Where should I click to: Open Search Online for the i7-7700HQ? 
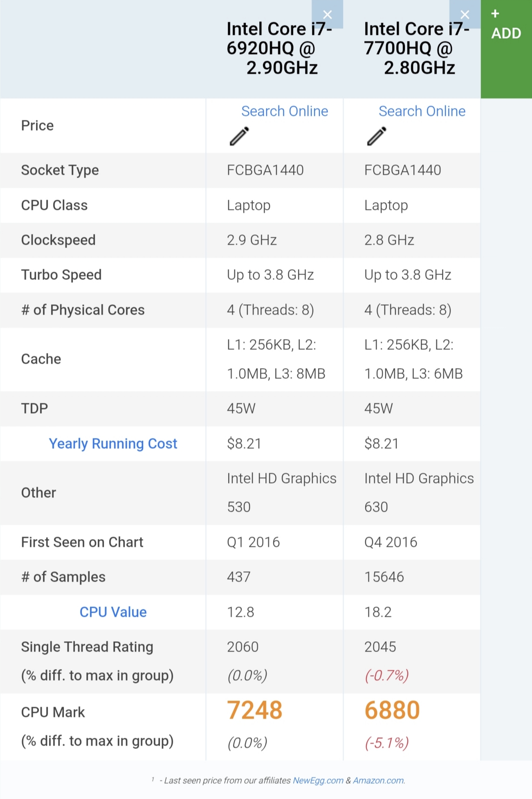[x=422, y=111]
